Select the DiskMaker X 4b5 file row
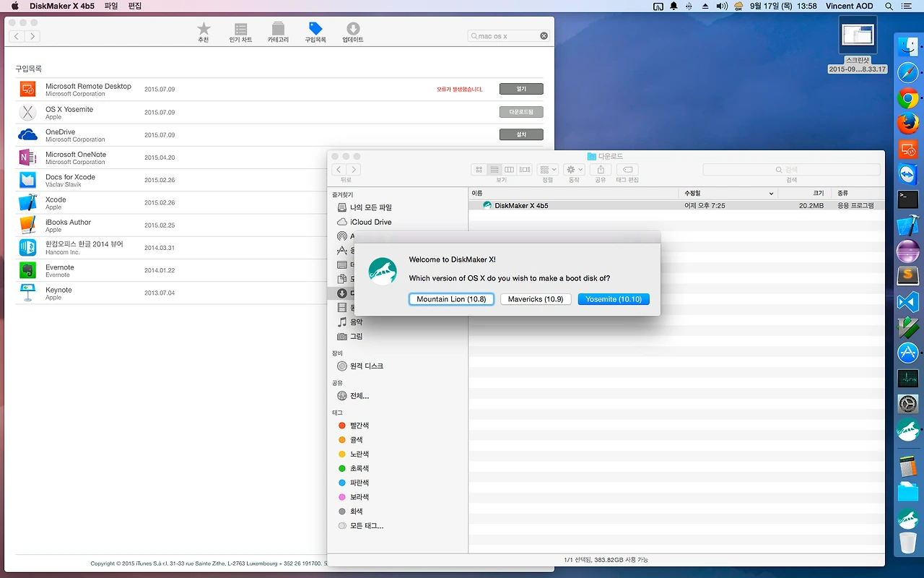This screenshot has width=924, height=578. pyautogui.click(x=676, y=205)
